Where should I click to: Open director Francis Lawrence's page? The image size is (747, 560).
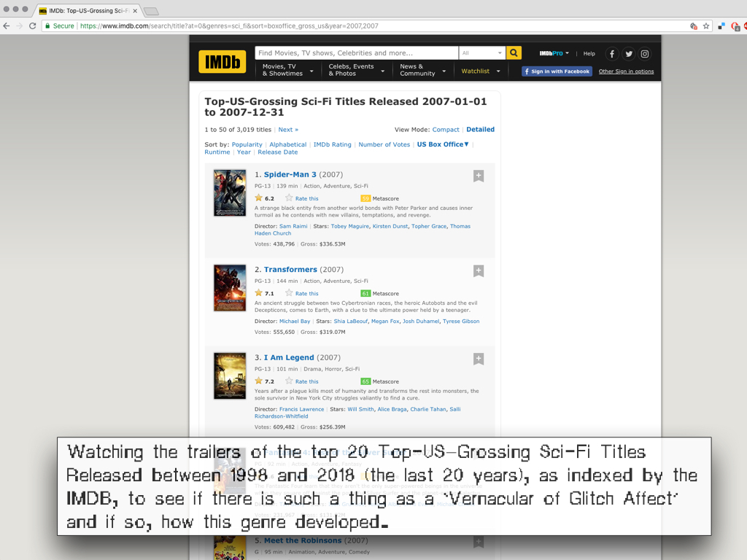coord(301,409)
